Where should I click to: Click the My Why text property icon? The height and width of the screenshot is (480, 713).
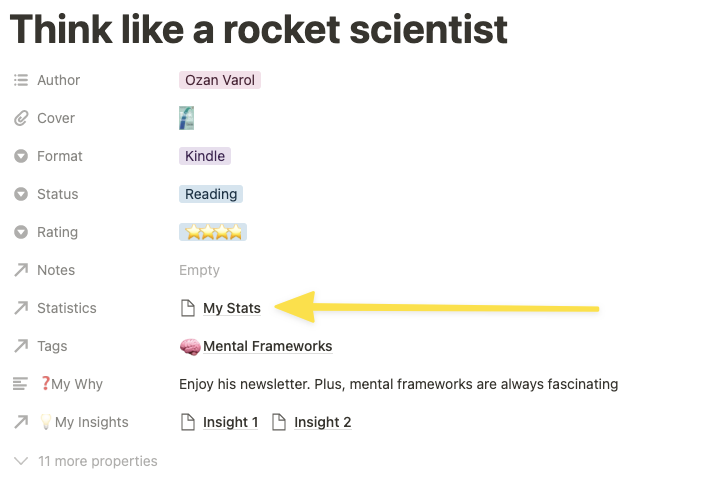(20, 384)
